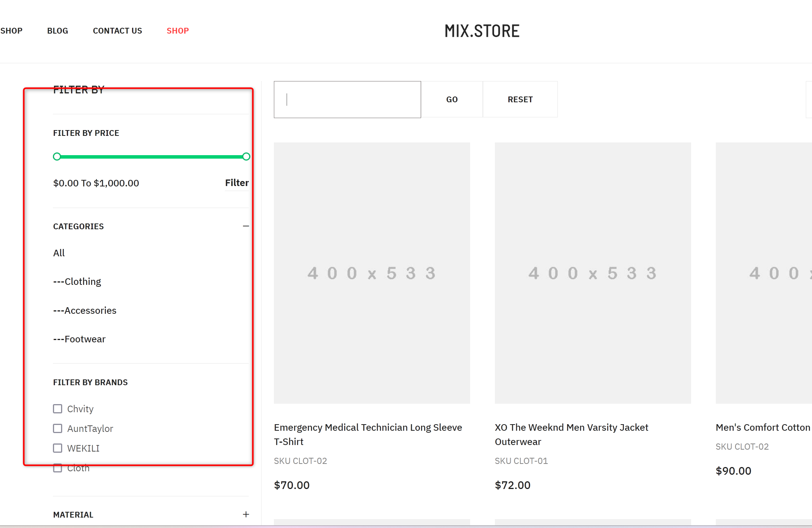
Task: Open the BLOG menu item
Action: 58,31
